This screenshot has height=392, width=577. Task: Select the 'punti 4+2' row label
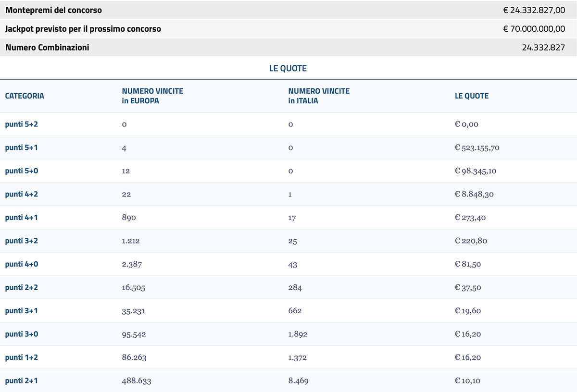(21, 194)
